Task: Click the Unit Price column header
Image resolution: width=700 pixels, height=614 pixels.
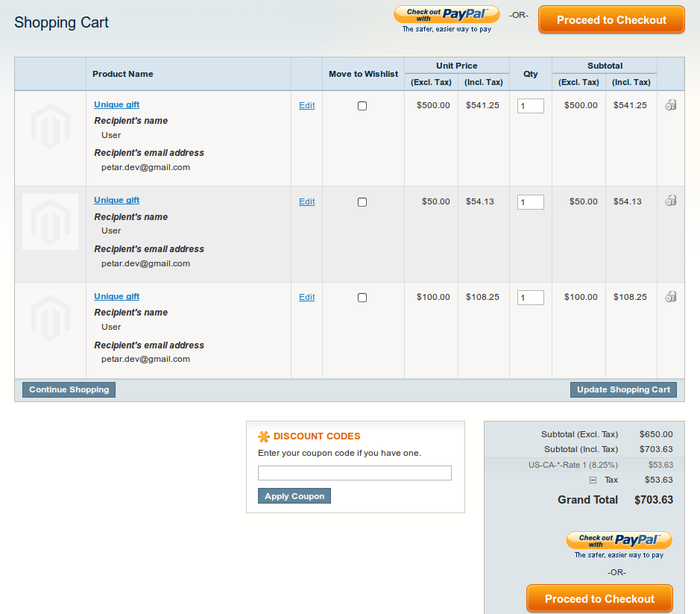Action: pyautogui.click(x=457, y=66)
